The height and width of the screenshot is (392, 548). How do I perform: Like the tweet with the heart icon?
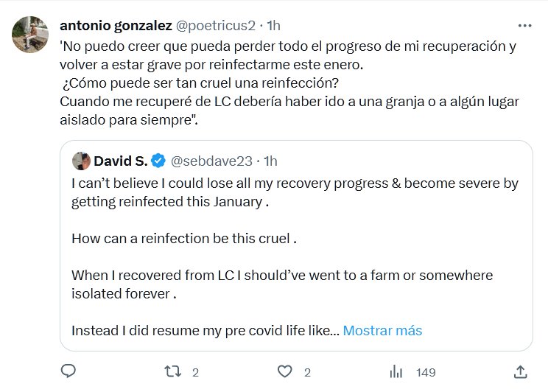click(x=287, y=371)
